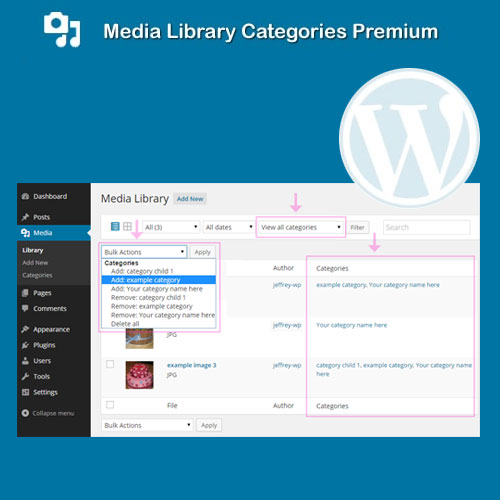Tick checkbox for example image 3
The height and width of the screenshot is (500, 500).
[x=110, y=364]
